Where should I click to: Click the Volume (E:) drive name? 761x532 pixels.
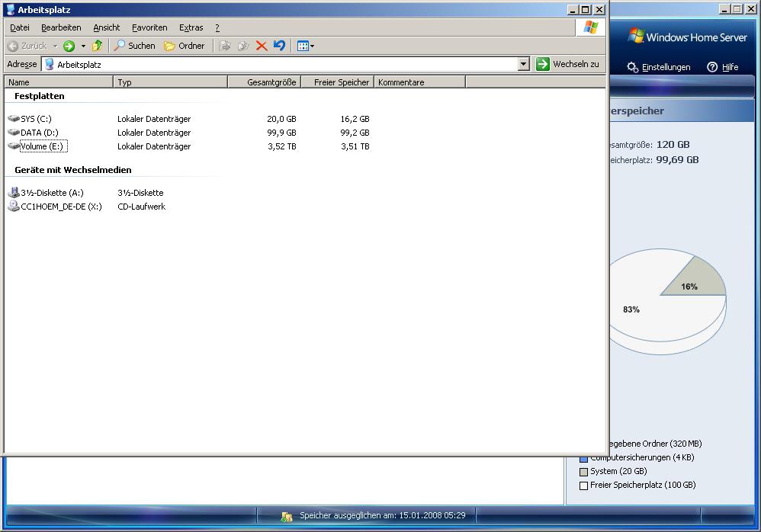tap(43, 146)
